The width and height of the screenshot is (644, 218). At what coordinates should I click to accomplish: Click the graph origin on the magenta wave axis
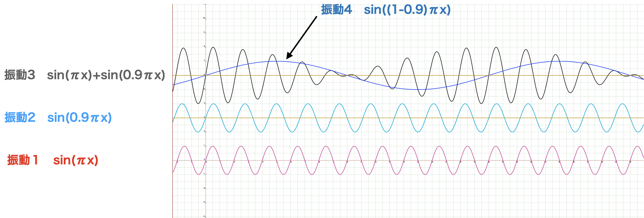pos(205,160)
